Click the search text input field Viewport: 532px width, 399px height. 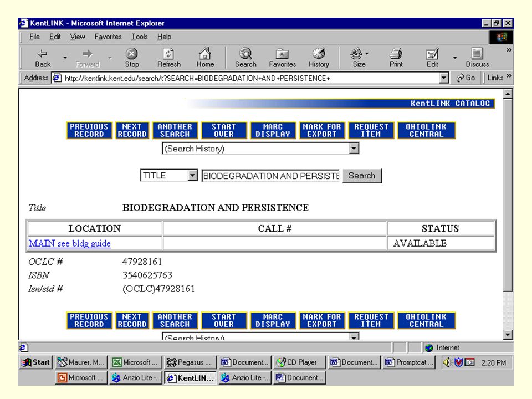[270, 176]
